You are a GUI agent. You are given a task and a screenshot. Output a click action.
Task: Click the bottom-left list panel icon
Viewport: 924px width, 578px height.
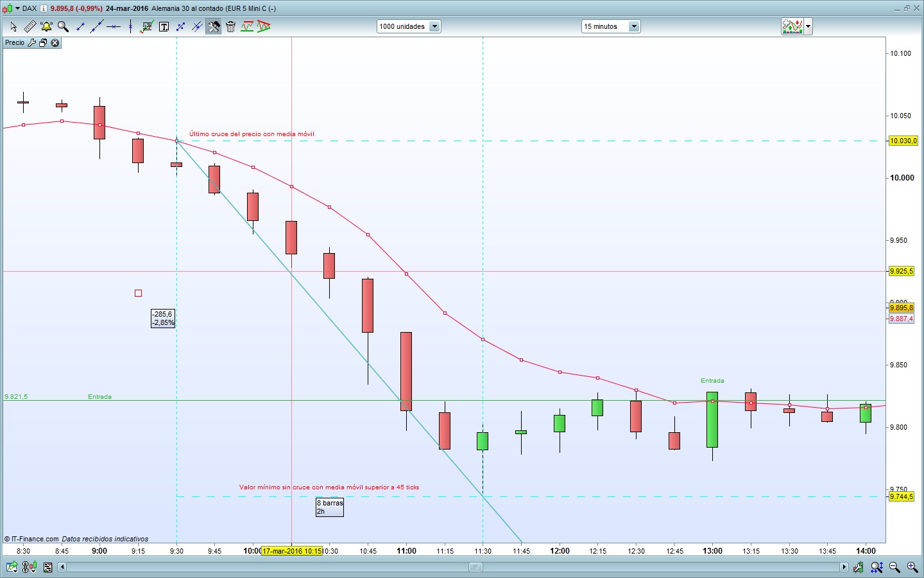click(x=47, y=567)
